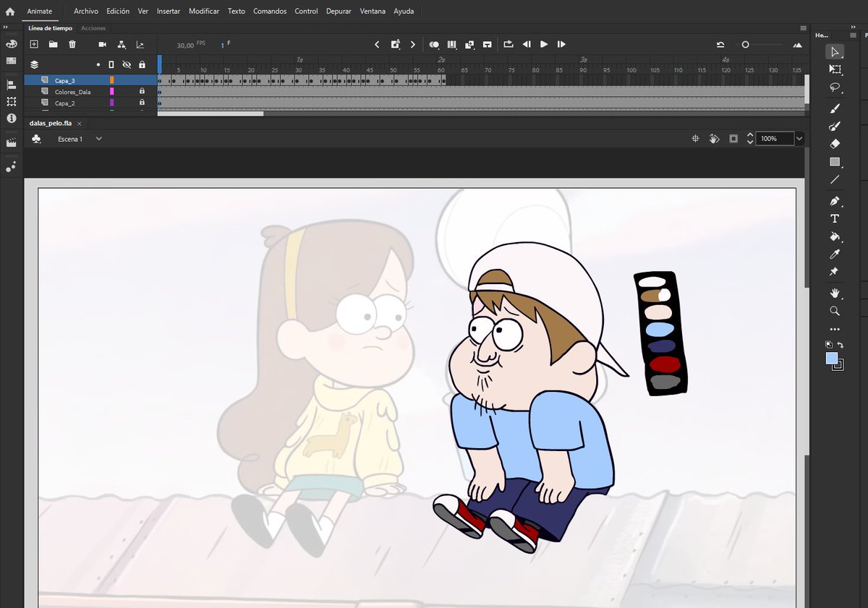Toggle Capa_2 purple outline color box
Image resolution: width=868 pixels, height=608 pixels.
point(111,103)
